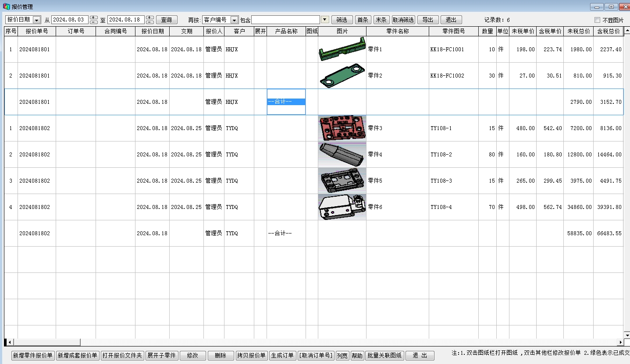Click the application icon in title bar

click(x=6, y=7)
